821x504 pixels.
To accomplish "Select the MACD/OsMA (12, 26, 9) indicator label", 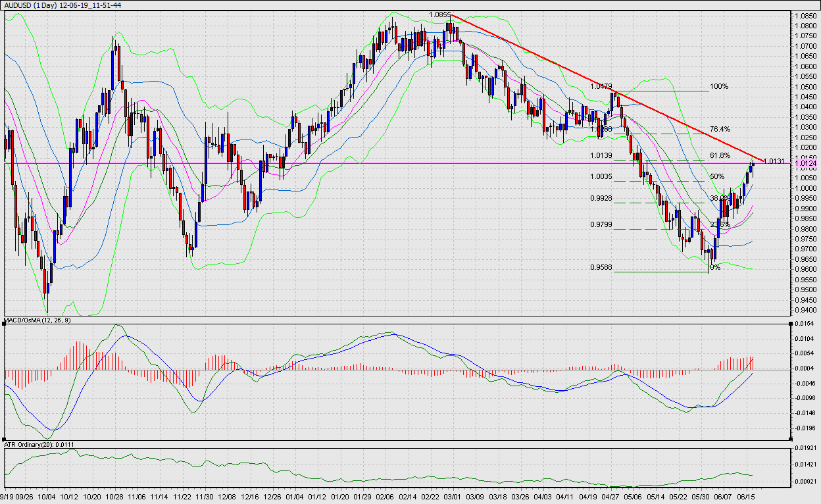I will coord(37,320).
